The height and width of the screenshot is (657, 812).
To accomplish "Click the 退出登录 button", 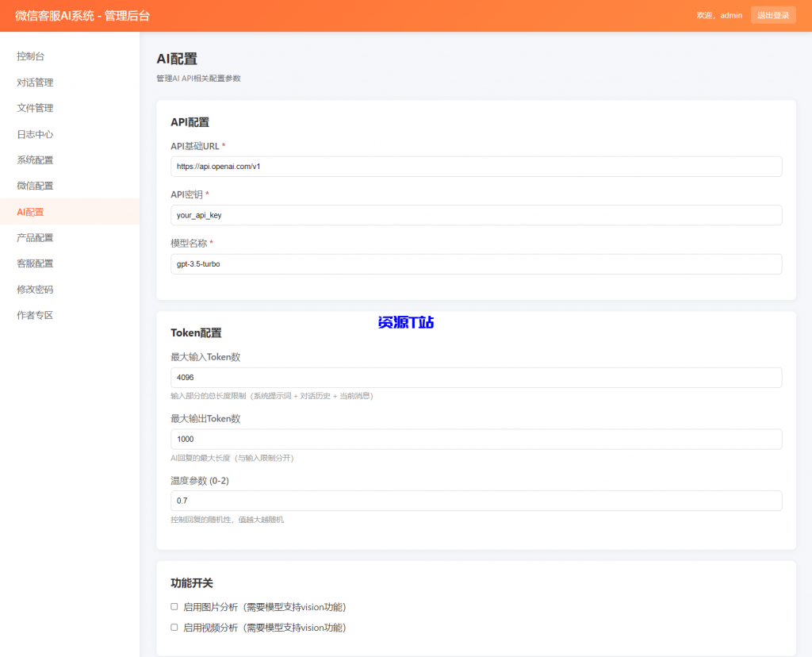I will pos(773,15).
